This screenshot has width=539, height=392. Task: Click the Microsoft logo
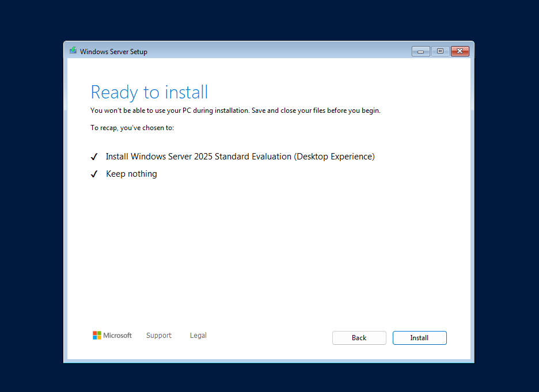[x=112, y=336]
